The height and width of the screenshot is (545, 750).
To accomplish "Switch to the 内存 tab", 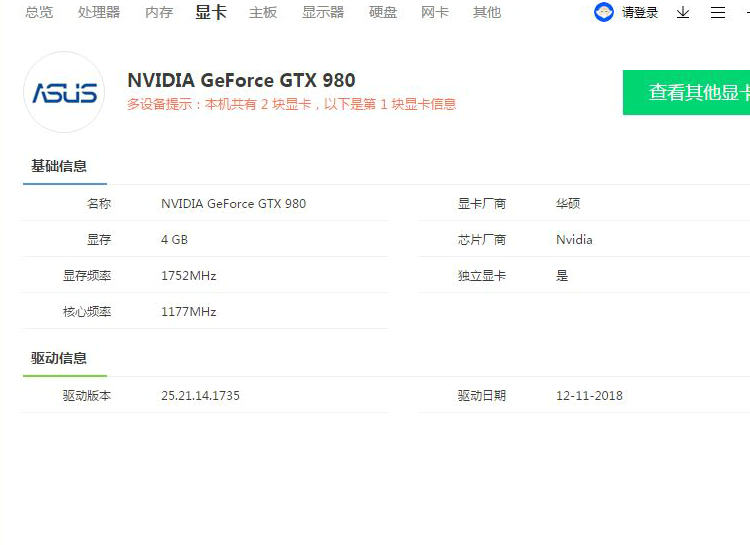I will (159, 12).
